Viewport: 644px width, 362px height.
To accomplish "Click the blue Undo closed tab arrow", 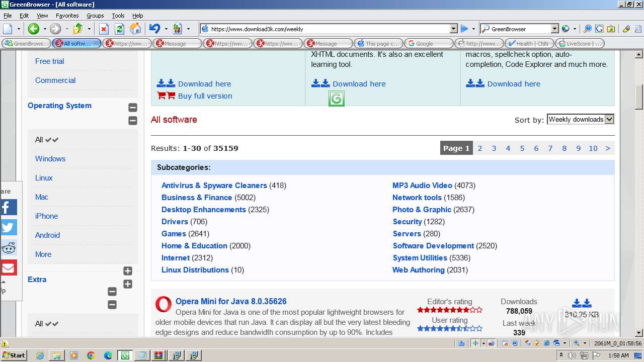I will (155, 29).
